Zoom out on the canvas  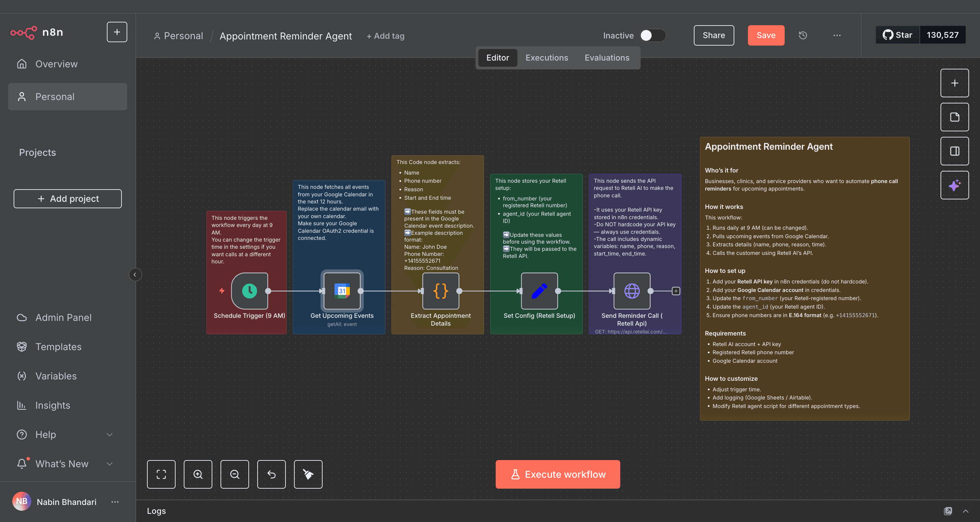click(x=235, y=474)
